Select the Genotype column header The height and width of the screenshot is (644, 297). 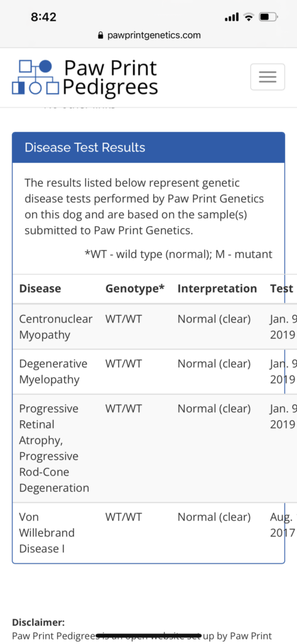point(135,289)
